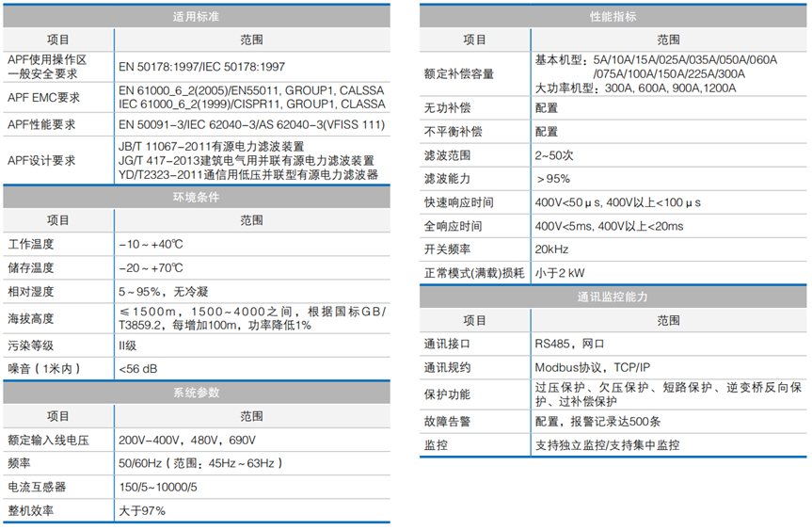Click the 性能指标 section header
The image size is (812, 530).
[x=613, y=17]
